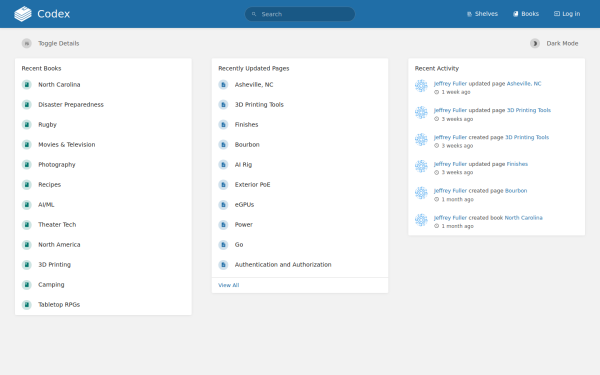Click the avatar beside created book North Carolina

click(421, 220)
